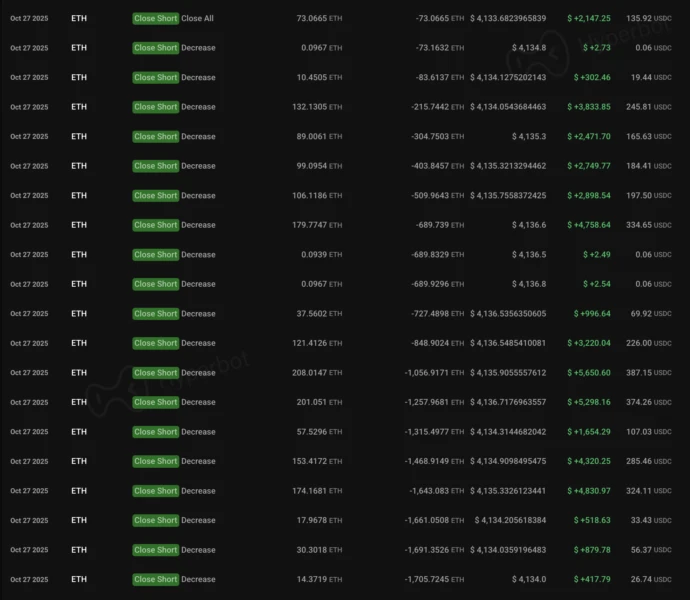The width and height of the screenshot is (690, 600).
Task: Click profit value $+302.46
Action: pyautogui.click(x=592, y=77)
